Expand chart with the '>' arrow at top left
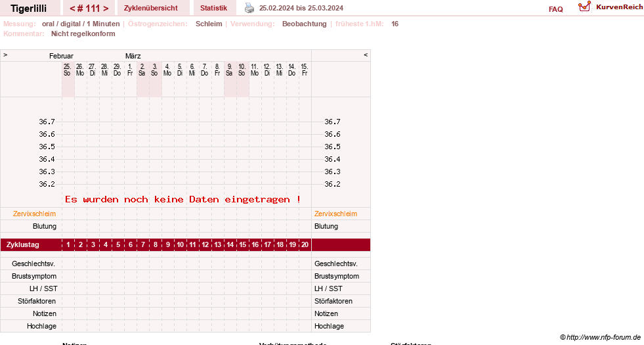 (x=5, y=55)
